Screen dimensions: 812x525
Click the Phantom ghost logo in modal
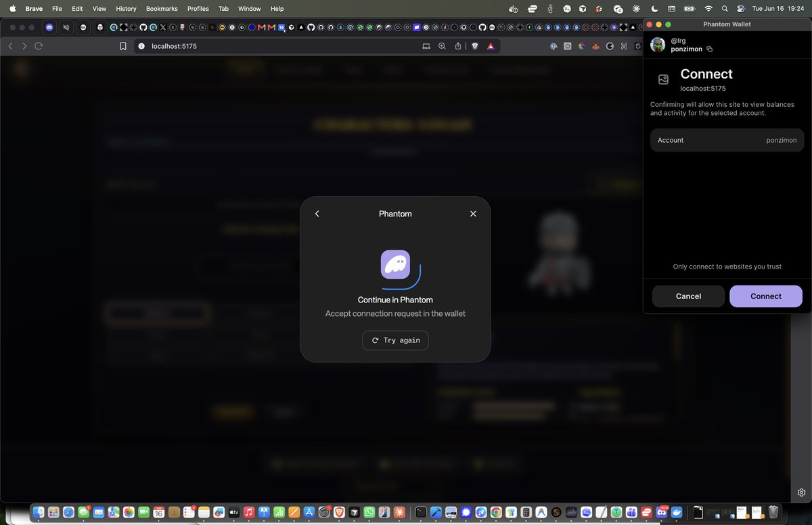pyautogui.click(x=396, y=265)
